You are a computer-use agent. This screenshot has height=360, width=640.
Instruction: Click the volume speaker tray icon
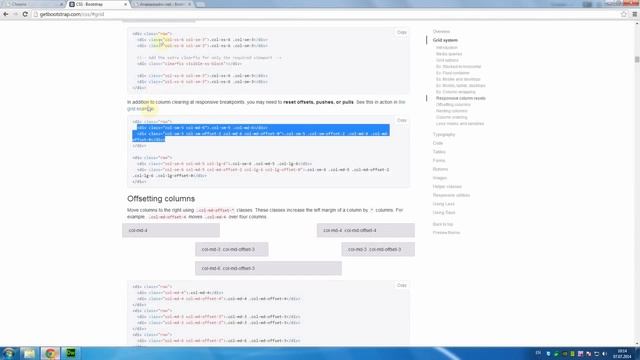(x=605, y=353)
